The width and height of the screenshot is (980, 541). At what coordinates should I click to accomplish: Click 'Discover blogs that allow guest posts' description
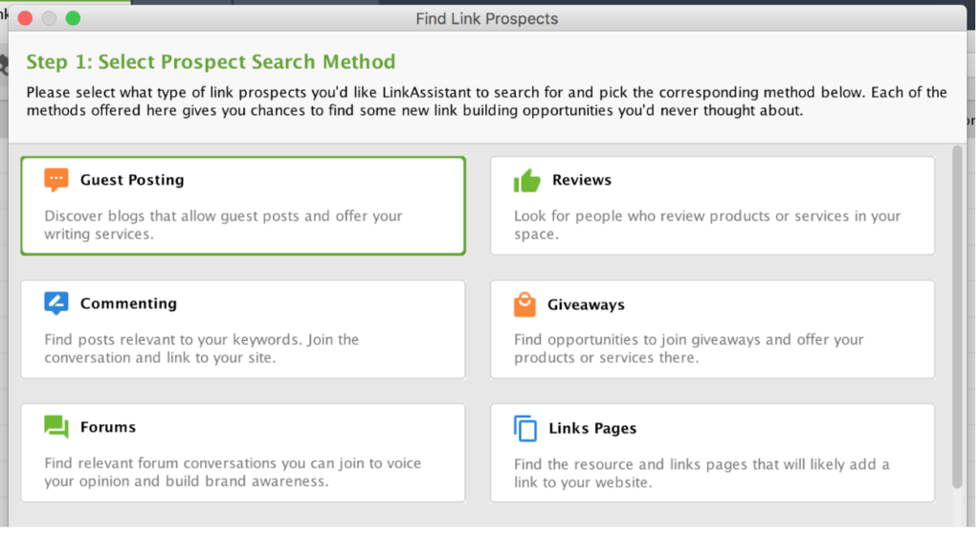pyautogui.click(x=223, y=224)
